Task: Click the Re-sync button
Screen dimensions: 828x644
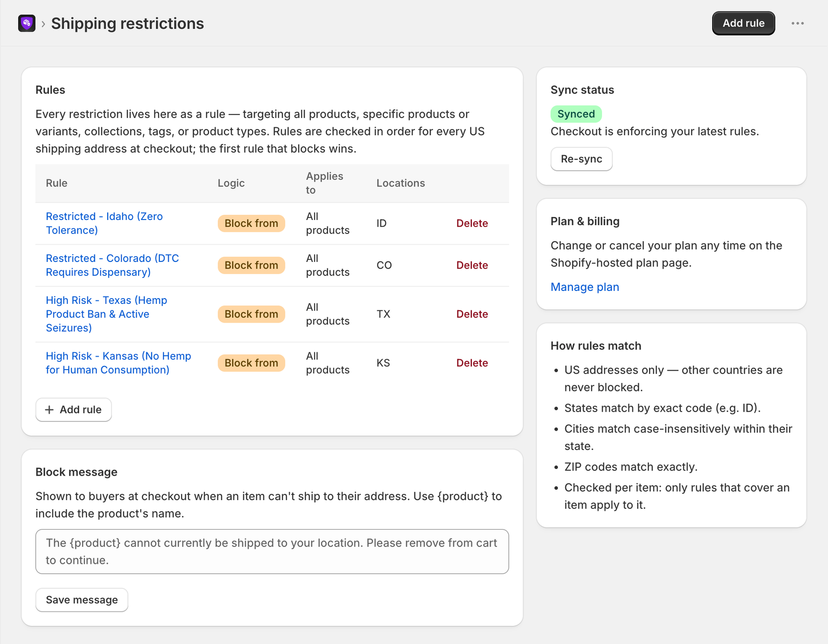Action: [x=581, y=159]
